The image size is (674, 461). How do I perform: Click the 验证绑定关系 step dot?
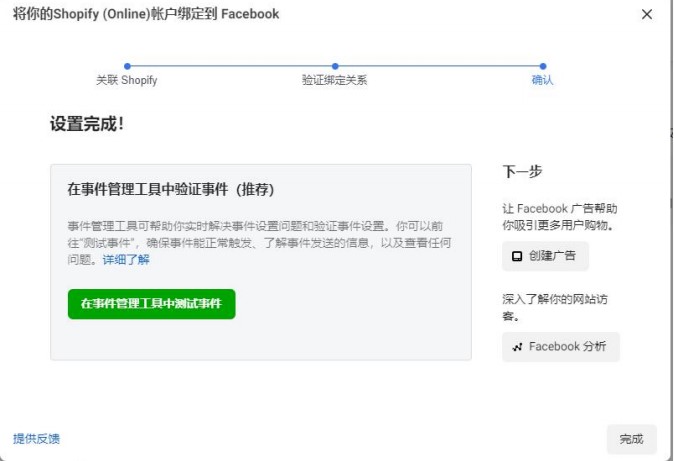[335, 66]
